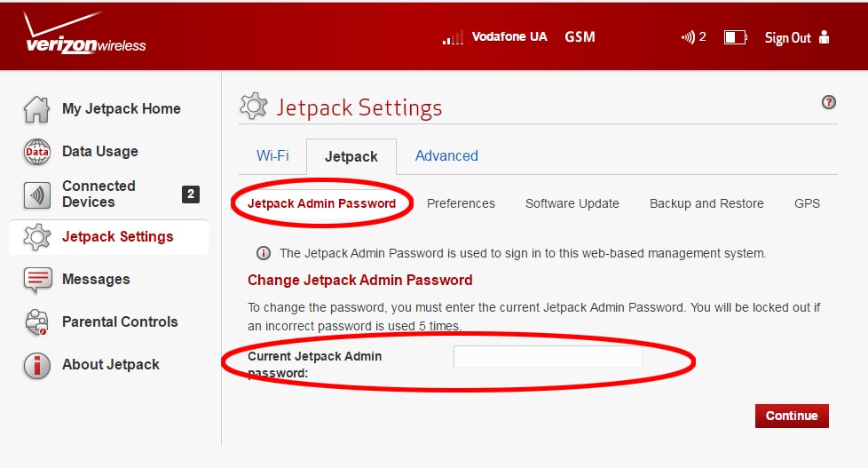868x468 pixels.
Task: Switch to the Advanced tab
Action: 446,156
